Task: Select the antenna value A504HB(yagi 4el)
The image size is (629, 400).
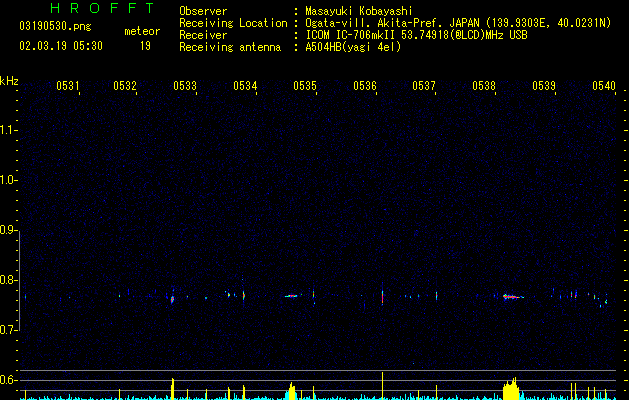Action: point(353,47)
